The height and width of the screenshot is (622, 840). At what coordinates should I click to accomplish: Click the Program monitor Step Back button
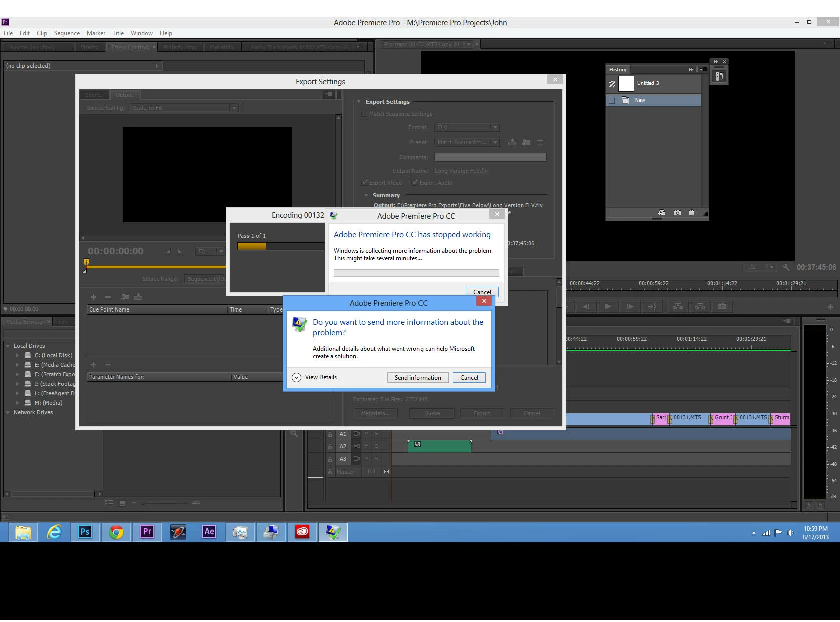(586, 306)
